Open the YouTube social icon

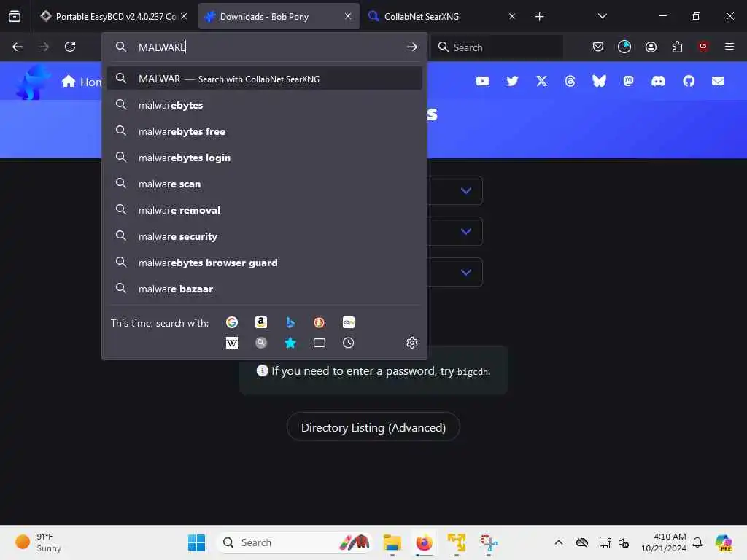(x=483, y=81)
